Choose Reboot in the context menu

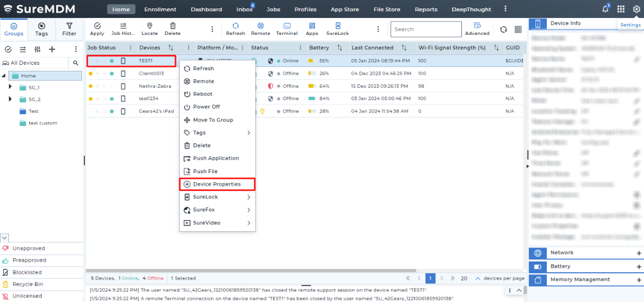(x=217, y=94)
